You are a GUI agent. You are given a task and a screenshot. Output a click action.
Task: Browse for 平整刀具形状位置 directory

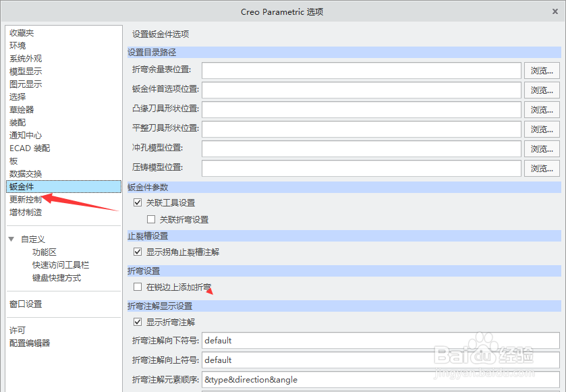pos(542,130)
